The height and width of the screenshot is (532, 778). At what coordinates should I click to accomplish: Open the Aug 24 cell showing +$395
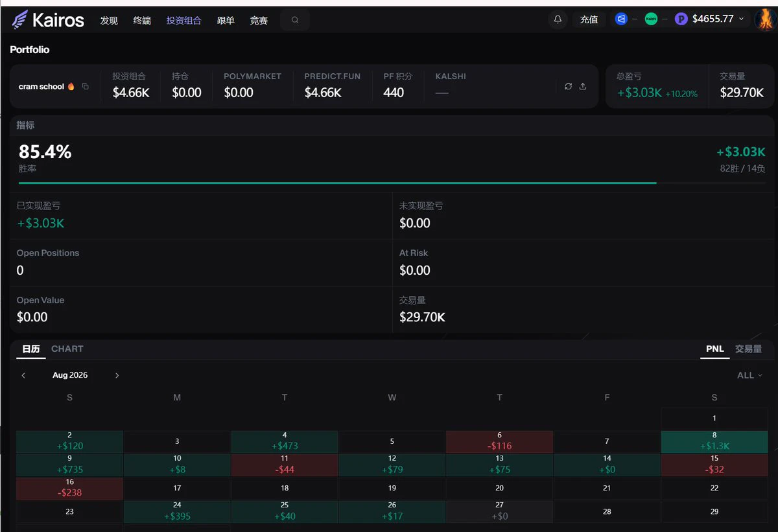177,511
